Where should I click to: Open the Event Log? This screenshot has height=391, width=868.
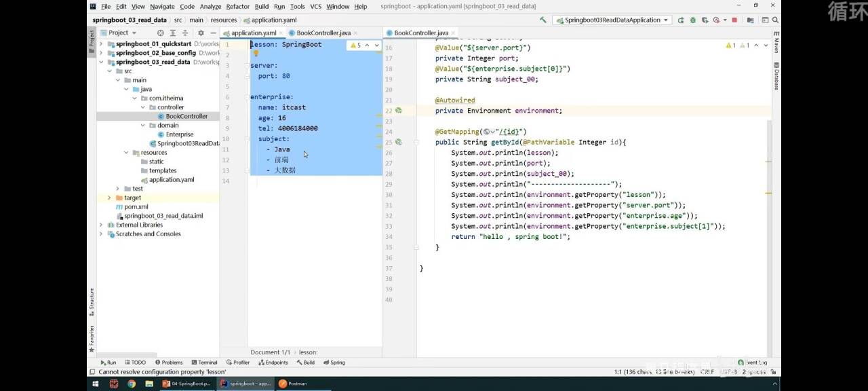(x=752, y=362)
